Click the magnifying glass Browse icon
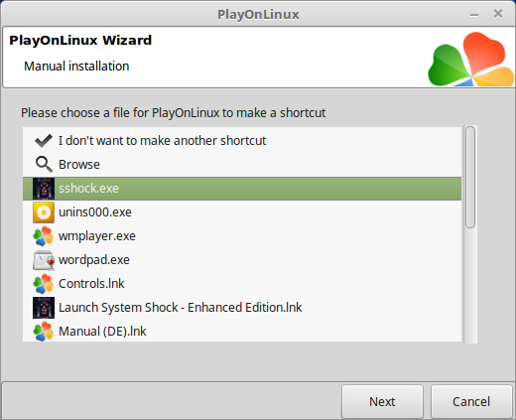516x420 pixels. tap(44, 164)
